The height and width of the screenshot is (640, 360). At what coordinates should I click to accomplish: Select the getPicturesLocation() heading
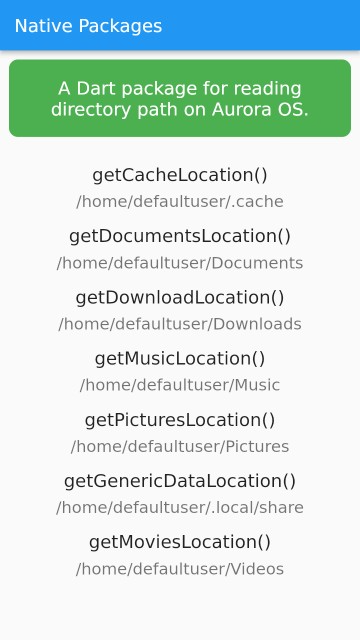(x=180, y=420)
